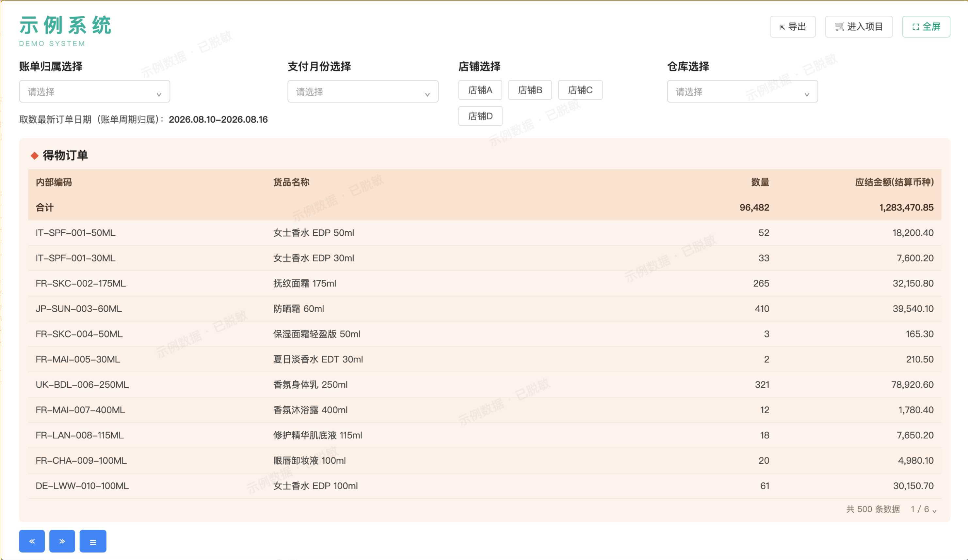Click the 内部编码 column header
The height and width of the screenshot is (560, 968).
tap(54, 182)
